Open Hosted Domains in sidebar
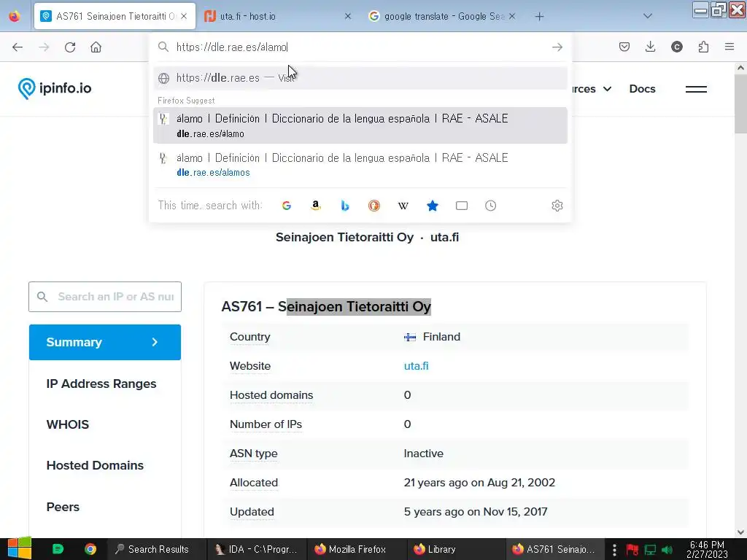 95,466
